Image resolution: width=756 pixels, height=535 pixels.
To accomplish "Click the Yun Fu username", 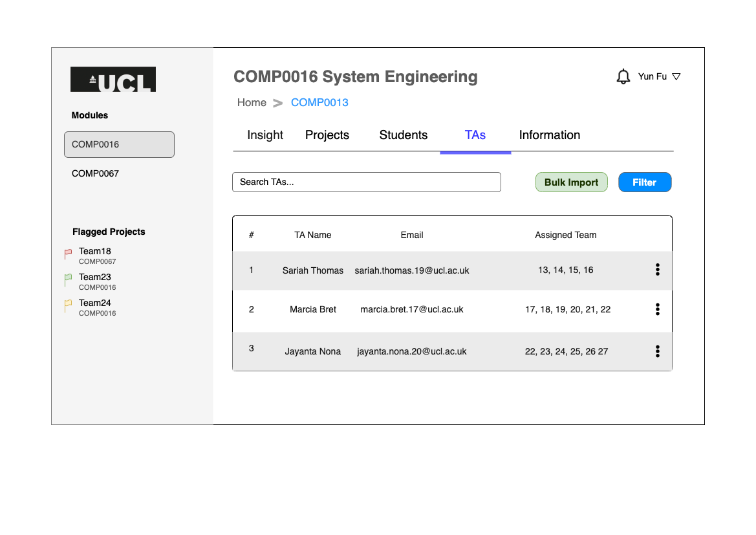I will [x=653, y=77].
